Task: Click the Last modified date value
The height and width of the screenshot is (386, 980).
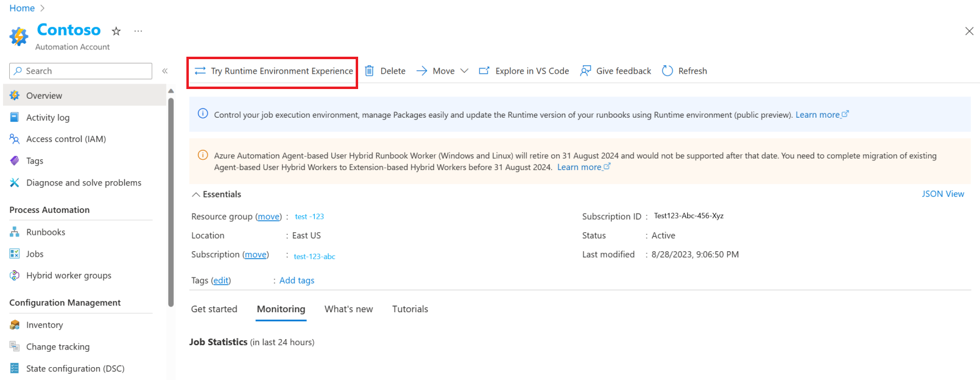Action: click(x=695, y=254)
